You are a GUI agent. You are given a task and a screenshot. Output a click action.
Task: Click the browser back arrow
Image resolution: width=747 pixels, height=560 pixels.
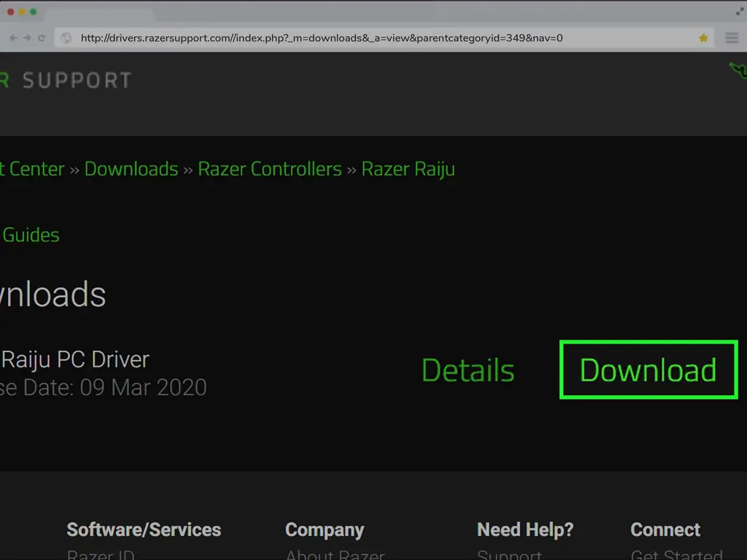click(x=13, y=38)
